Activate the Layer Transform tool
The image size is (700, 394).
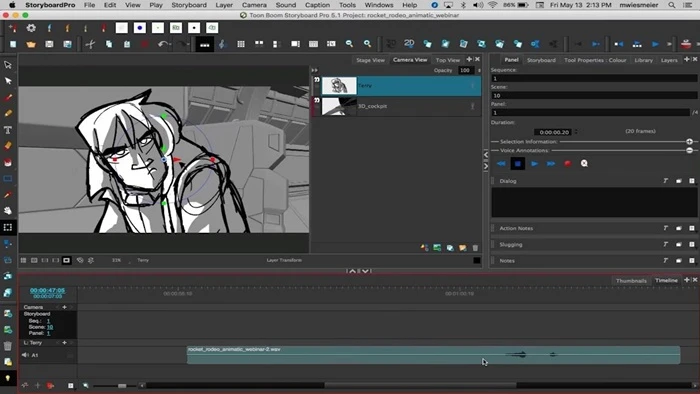(8, 227)
